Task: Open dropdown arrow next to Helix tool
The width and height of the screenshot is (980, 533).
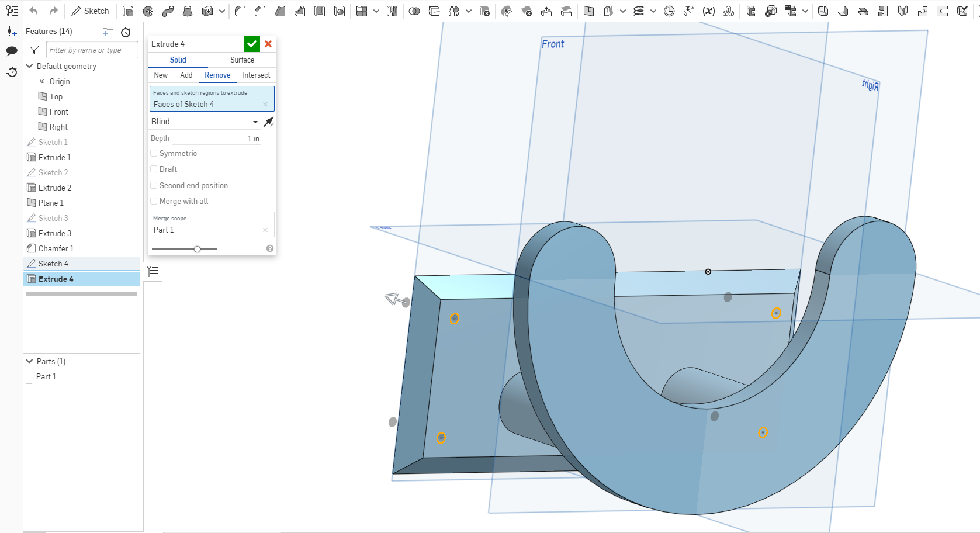Action: tap(653, 11)
